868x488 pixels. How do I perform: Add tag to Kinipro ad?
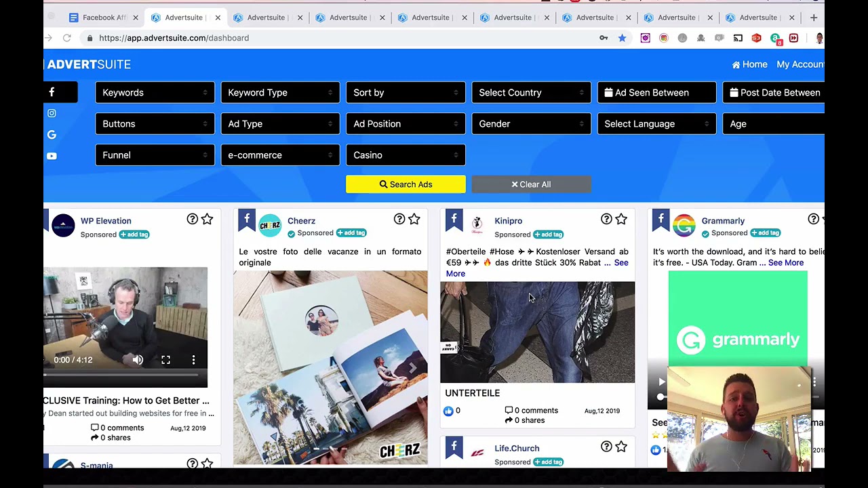tap(548, 235)
